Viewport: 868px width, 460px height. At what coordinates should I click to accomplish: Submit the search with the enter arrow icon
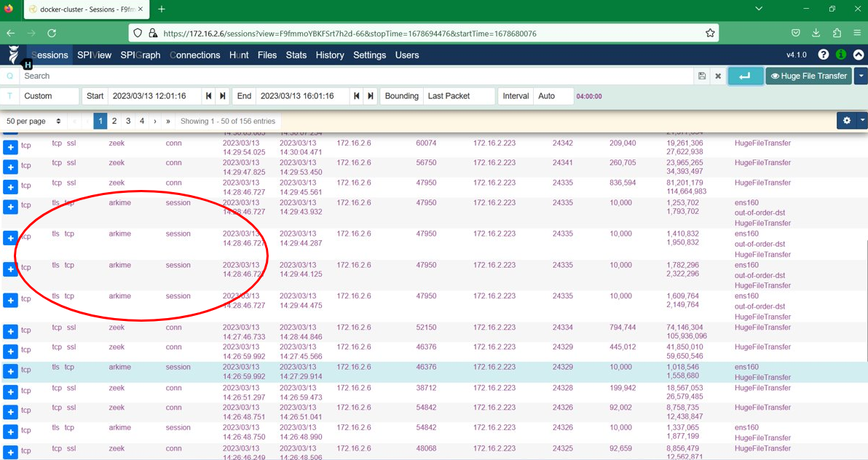745,76
